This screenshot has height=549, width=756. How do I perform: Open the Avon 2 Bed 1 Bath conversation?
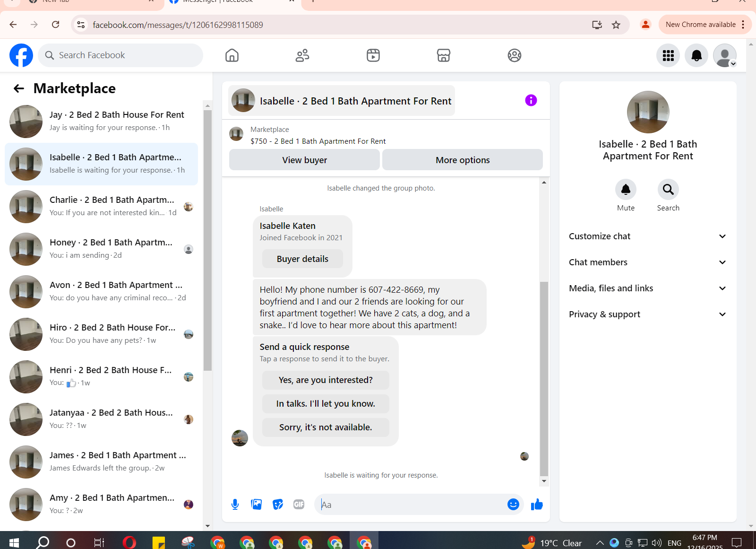click(x=102, y=291)
